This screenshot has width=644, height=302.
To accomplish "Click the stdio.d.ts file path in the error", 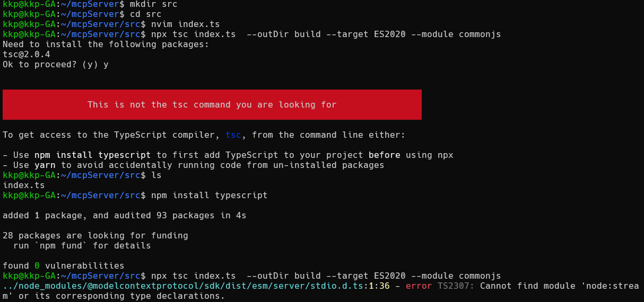I will pyautogui.click(x=183, y=286).
